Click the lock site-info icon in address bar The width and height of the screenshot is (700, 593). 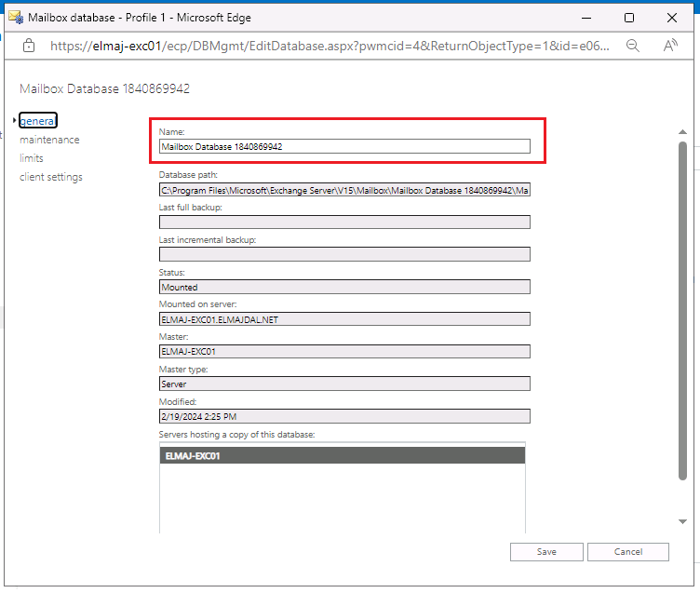tap(29, 45)
